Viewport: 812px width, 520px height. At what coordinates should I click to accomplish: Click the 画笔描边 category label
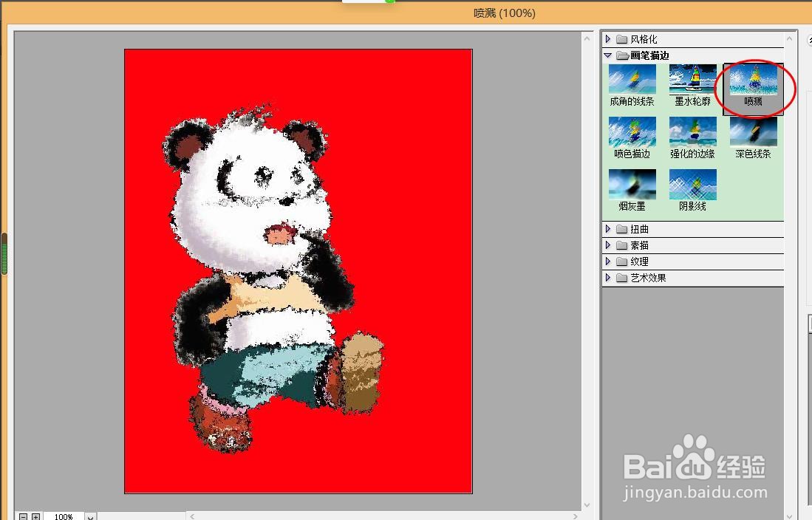pyautogui.click(x=650, y=55)
